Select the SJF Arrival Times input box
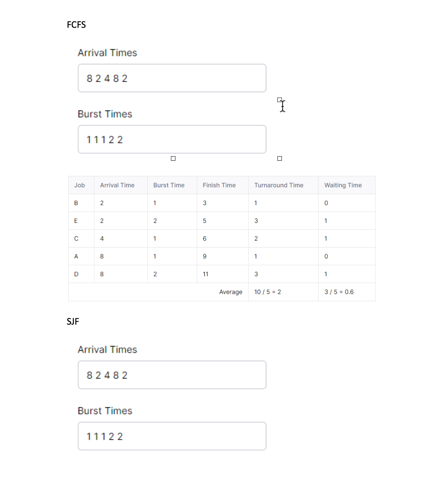This screenshot has height=489, width=448. coord(172,375)
